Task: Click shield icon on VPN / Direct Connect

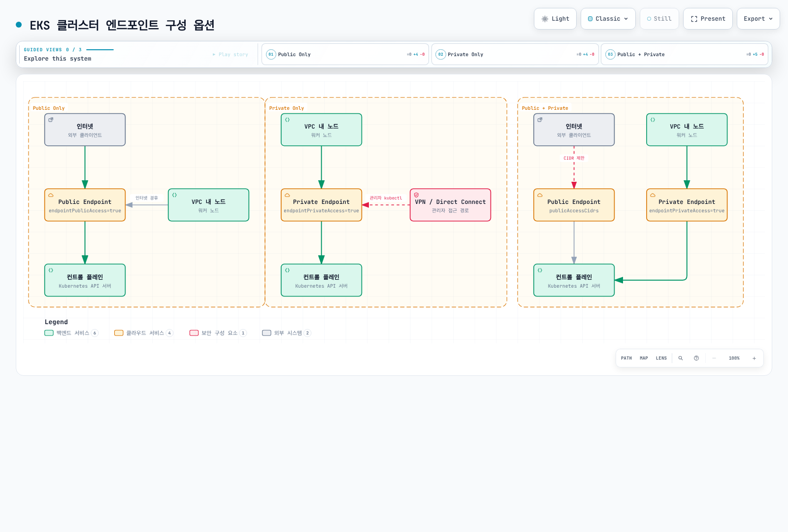Action: pos(416,195)
